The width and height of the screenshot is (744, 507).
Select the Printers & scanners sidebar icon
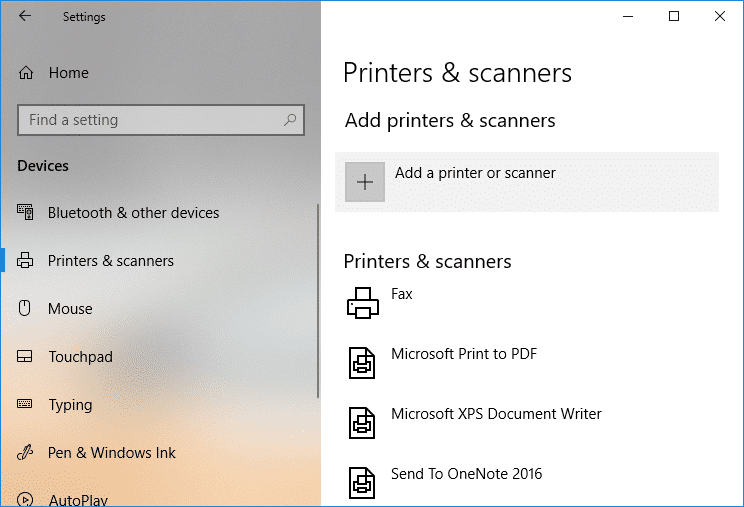(x=25, y=260)
